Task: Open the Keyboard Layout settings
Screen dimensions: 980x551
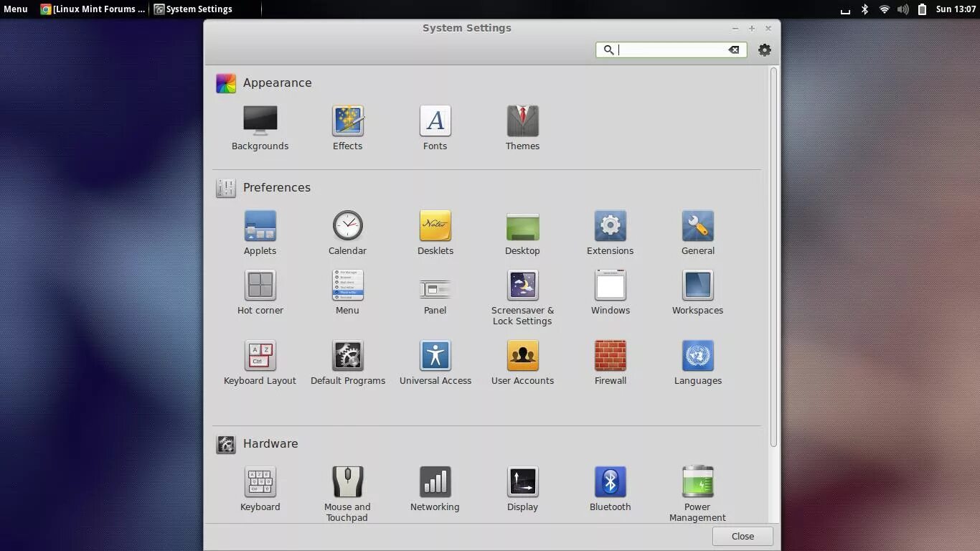Action: (x=260, y=362)
